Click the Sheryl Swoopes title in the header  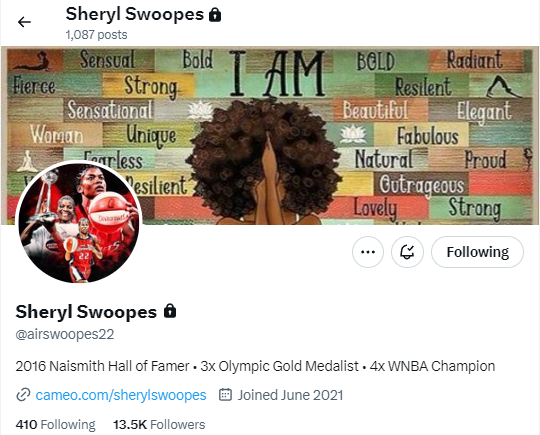135,15
